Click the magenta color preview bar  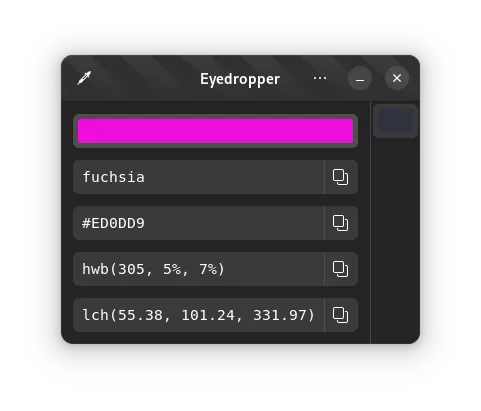tap(215, 131)
